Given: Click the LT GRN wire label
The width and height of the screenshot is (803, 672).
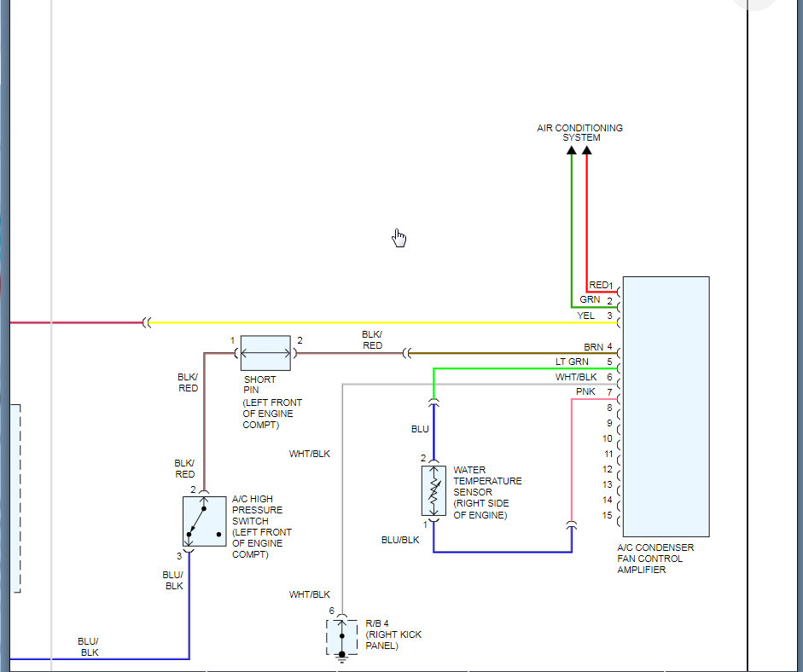Looking at the screenshot, I should tap(572, 362).
